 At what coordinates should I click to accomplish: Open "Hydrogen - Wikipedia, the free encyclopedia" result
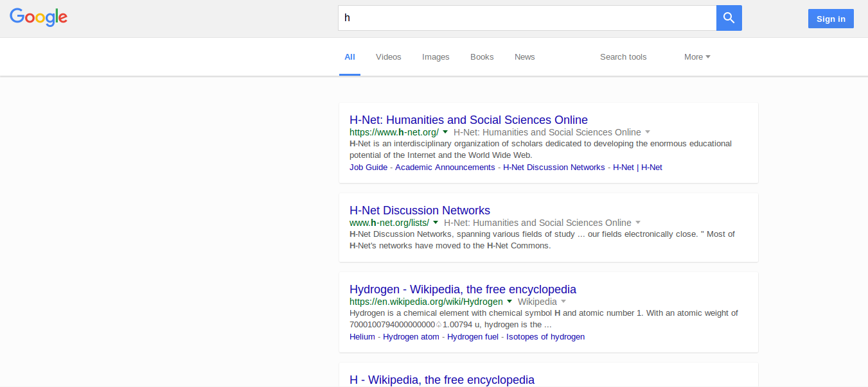463,289
